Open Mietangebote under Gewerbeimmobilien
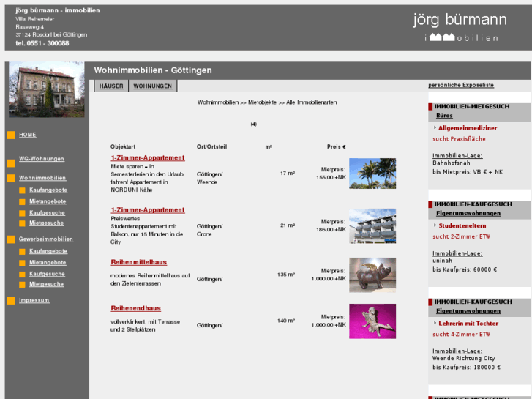Image resolution: width=532 pixels, height=399 pixels. click(48, 263)
